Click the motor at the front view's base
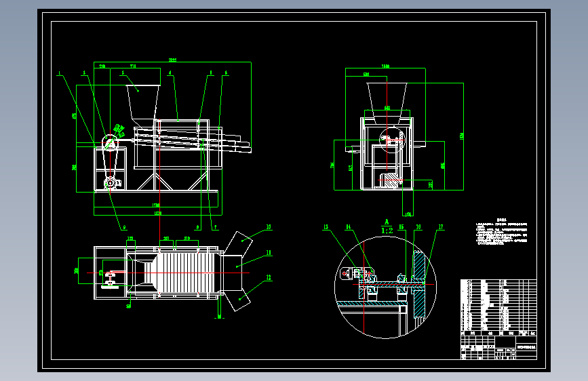 click(112, 183)
